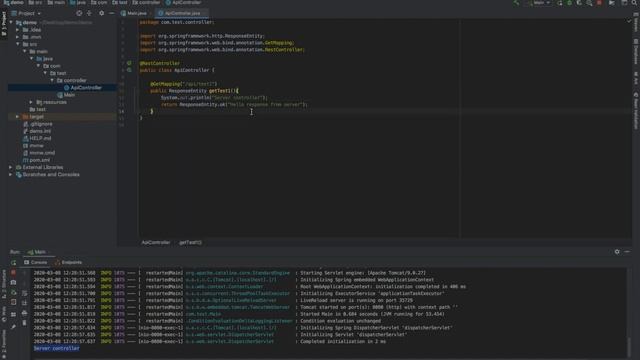Toggle the Project tool window tab on left edge
This screenshot has width=640, height=360.
pyautogui.click(x=4, y=24)
